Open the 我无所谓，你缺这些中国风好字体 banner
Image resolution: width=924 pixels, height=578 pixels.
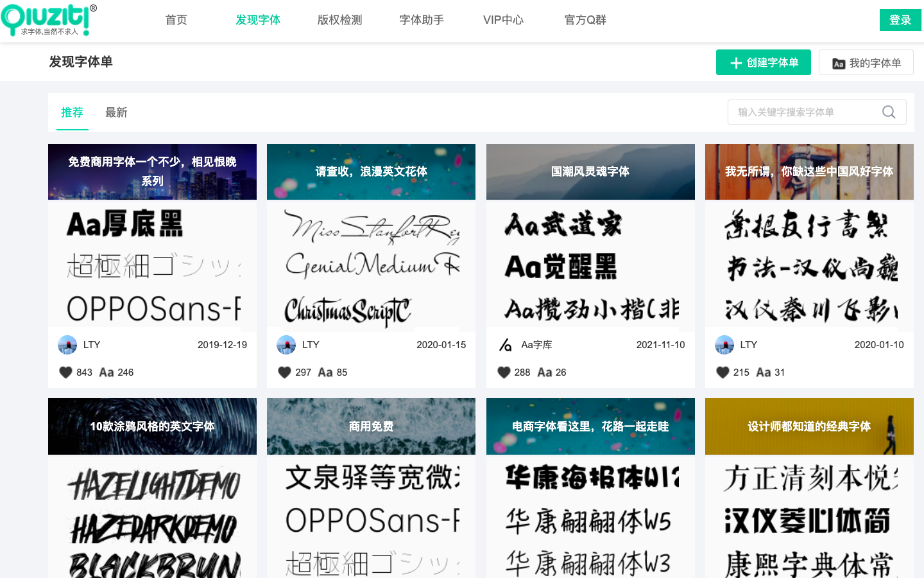point(809,171)
